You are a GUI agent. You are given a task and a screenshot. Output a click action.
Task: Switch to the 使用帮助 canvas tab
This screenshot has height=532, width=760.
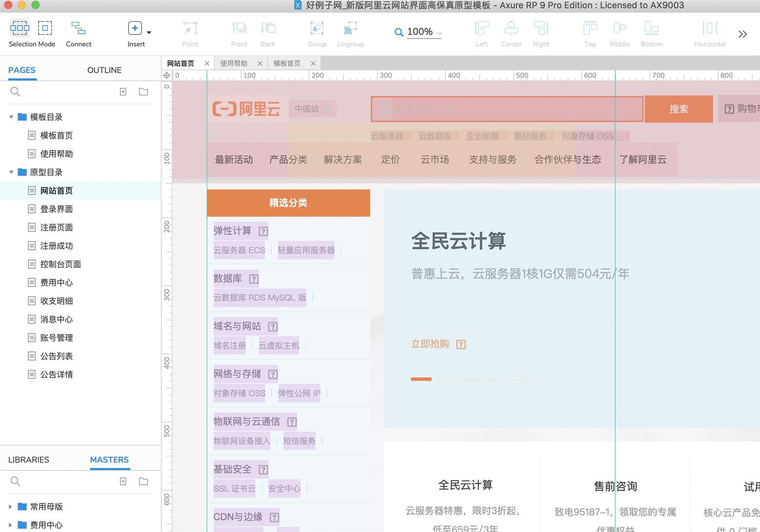click(x=234, y=63)
